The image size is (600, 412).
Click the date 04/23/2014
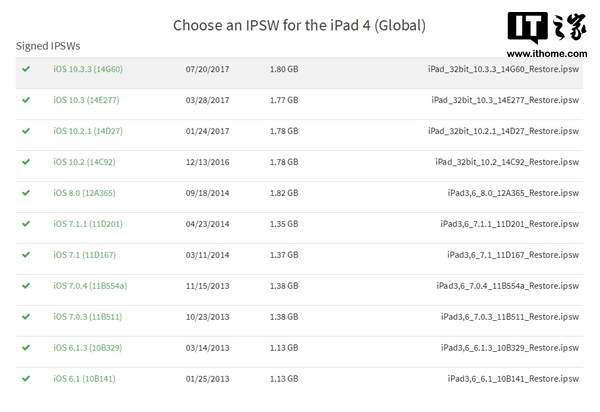pos(207,225)
